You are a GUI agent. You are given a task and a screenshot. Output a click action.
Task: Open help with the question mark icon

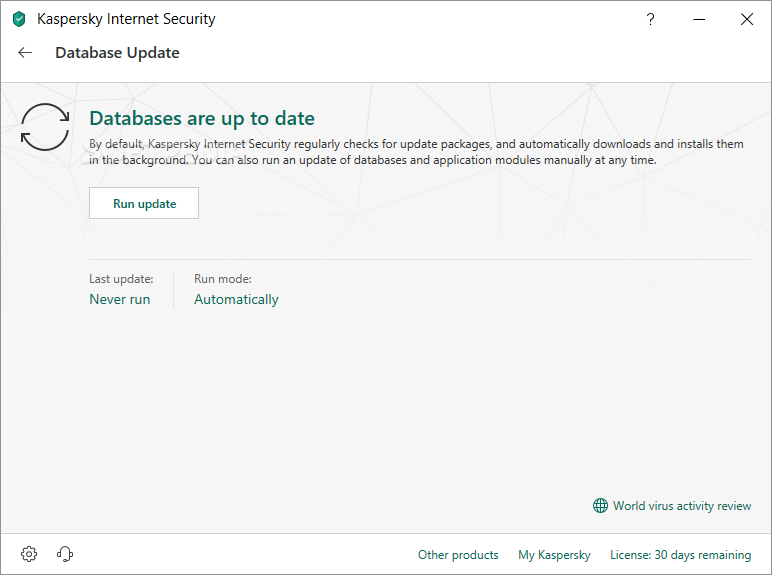point(650,19)
